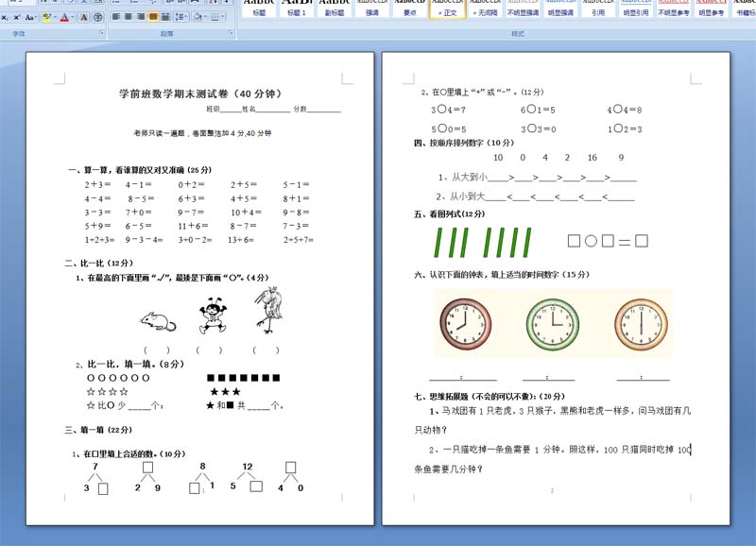
Task: Click the paragraph borders icon
Action: pos(215,17)
